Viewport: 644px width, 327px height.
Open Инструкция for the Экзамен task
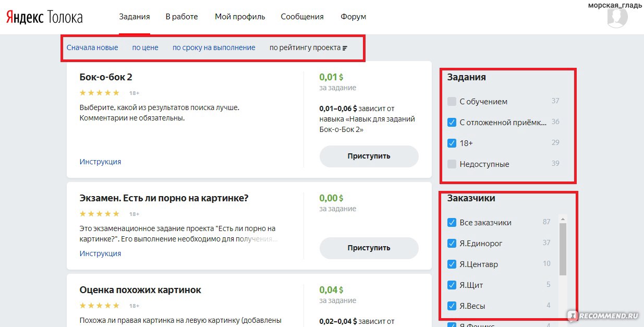click(x=100, y=253)
